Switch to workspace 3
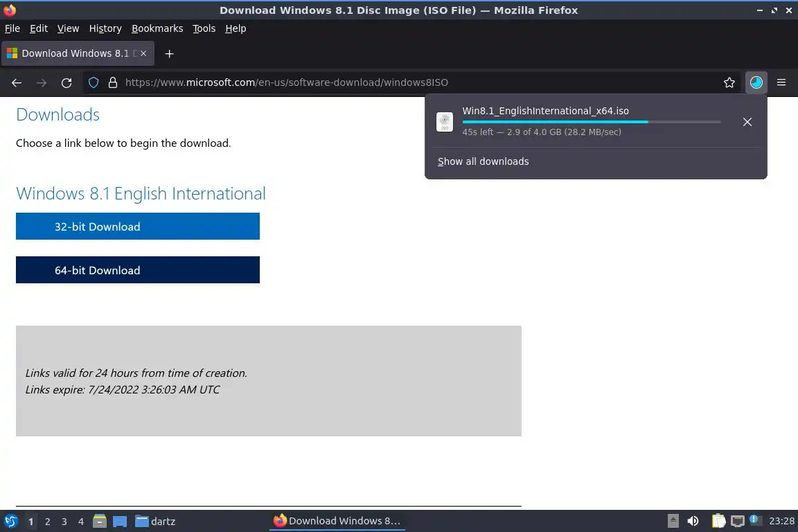The height and width of the screenshot is (532, 798). click(x=64, y=522)
